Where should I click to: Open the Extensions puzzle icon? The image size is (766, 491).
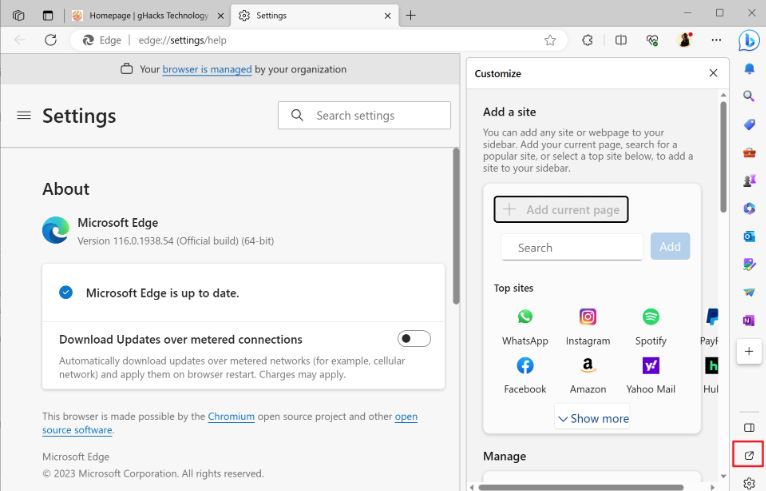point(587,40)
